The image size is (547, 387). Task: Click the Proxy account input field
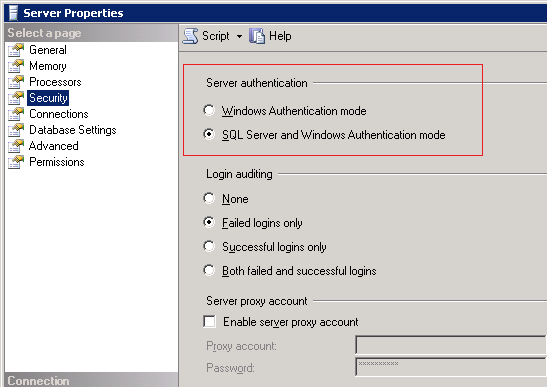(x=451, y=345)
